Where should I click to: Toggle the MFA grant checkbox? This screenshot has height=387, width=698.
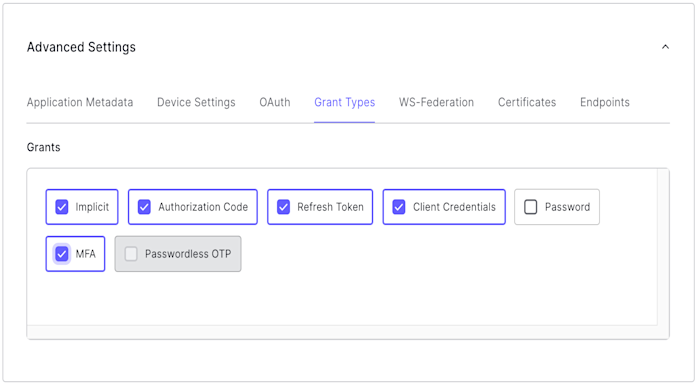62,254
